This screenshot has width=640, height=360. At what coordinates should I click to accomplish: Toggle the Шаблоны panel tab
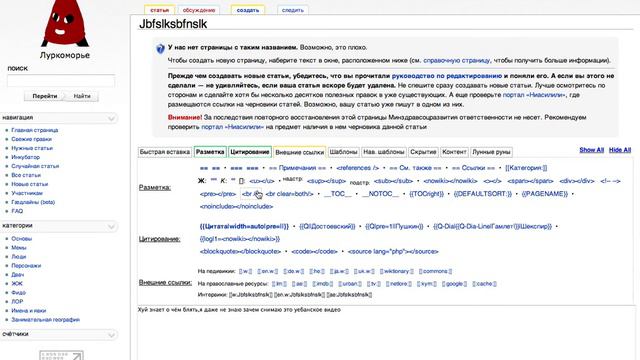tap(343, 152)
